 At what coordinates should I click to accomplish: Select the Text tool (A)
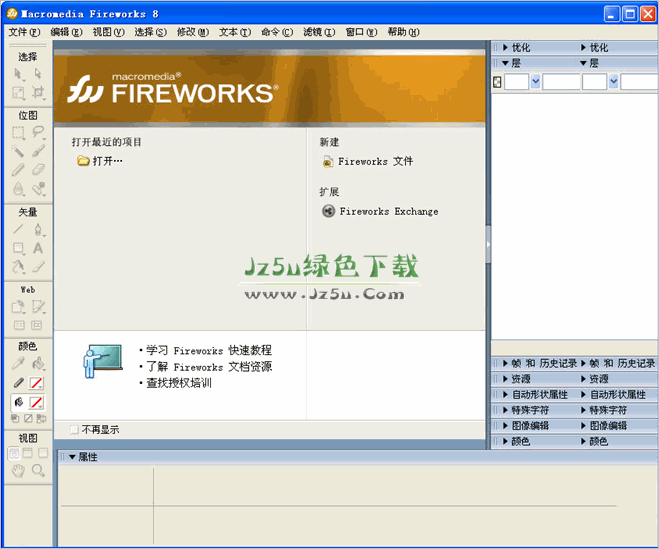38,248
